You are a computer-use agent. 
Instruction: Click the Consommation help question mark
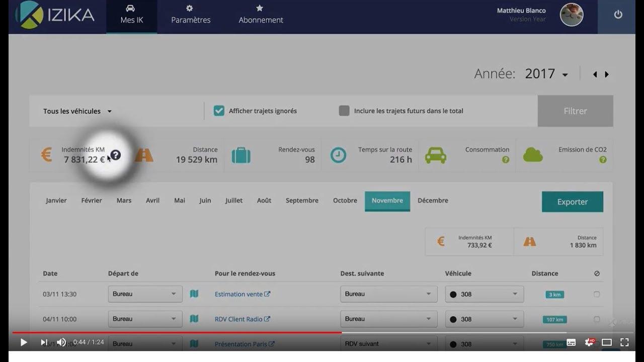click(506, 160)
